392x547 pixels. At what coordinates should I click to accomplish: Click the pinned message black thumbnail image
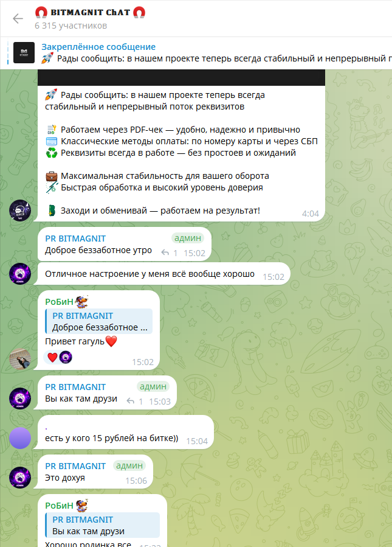pyautogui.click(x=24, y=53)
